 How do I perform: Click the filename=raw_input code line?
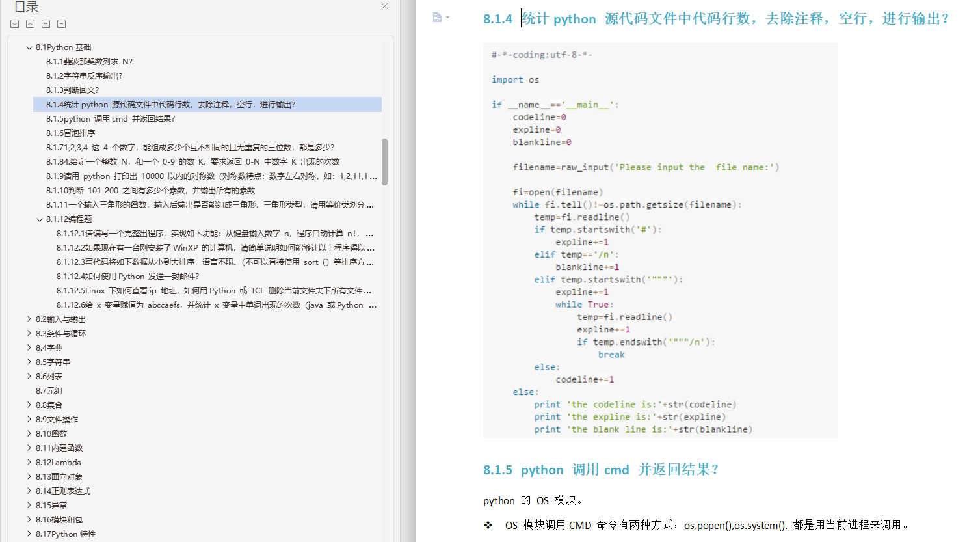coord(646,167)
